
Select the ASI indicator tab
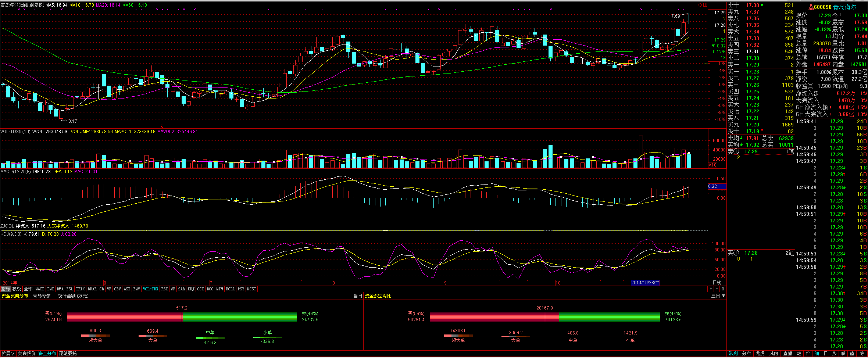pyautogui.click(x=127, y=289)
